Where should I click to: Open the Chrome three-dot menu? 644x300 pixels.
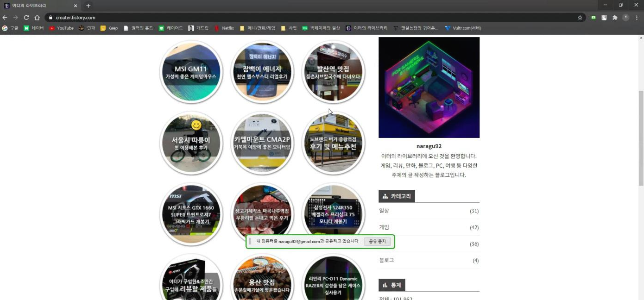tap(637, 18)
